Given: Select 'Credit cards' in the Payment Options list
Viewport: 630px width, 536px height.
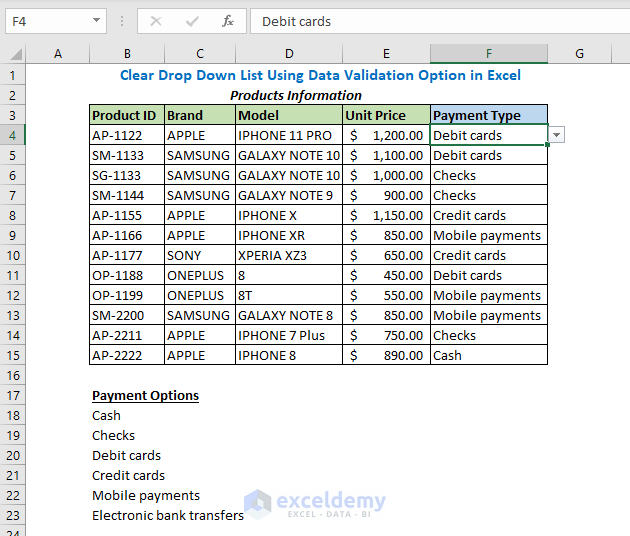Looking at the screenshot, I should coord(128,476).
